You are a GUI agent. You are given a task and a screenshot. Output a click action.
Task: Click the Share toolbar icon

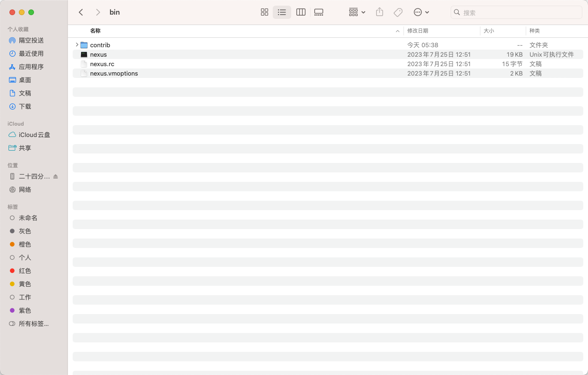pyautogui.click(x=379, y=12)
